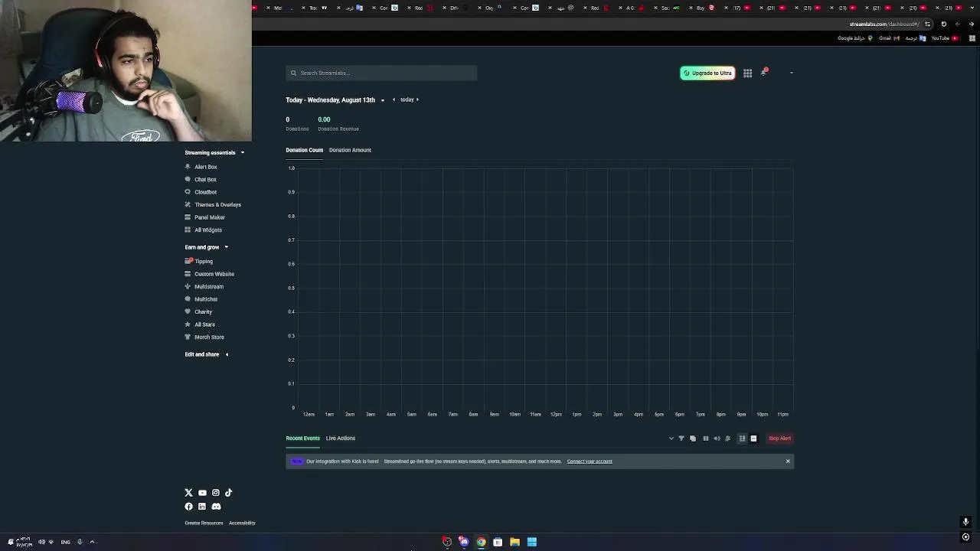Screen dimensions: 980x551
Task: Expand Recent Events options chevron
Action: click(x=671, y=439)
